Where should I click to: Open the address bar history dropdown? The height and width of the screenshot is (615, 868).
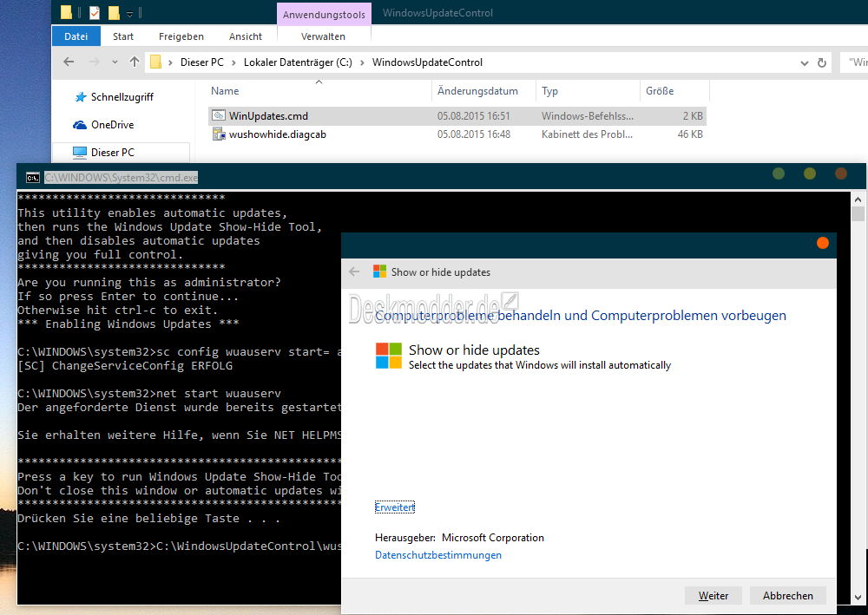tap(805, 63)
